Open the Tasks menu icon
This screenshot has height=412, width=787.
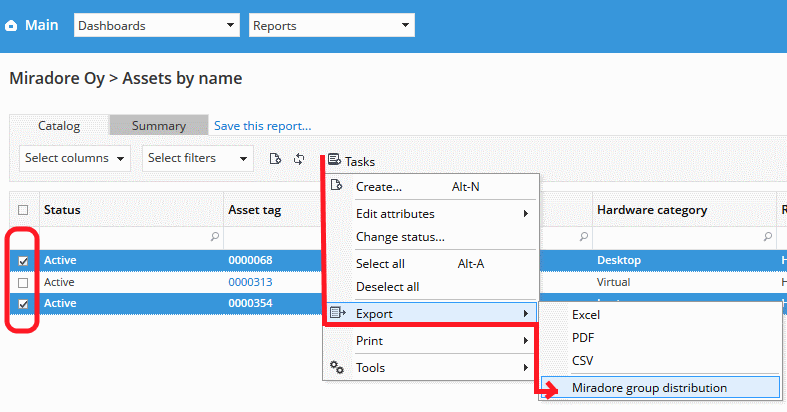click(334, 160)
